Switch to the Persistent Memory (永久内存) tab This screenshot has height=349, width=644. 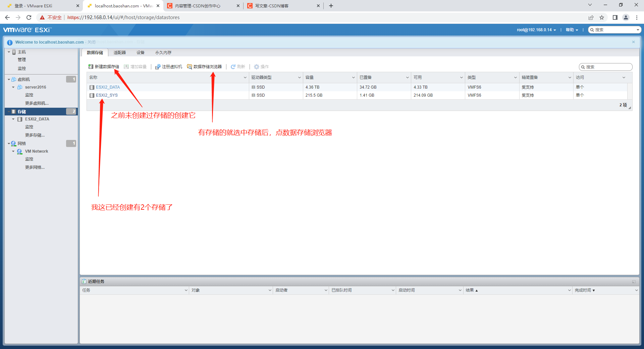click(163, 53)
